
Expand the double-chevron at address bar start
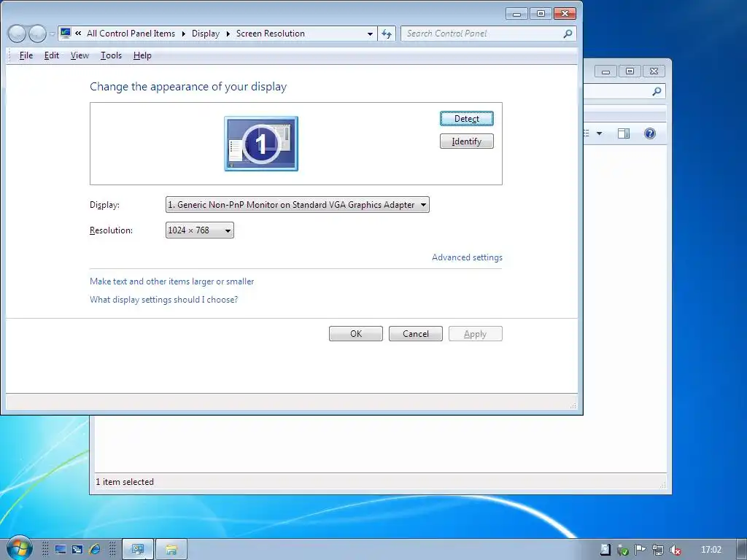78,34
